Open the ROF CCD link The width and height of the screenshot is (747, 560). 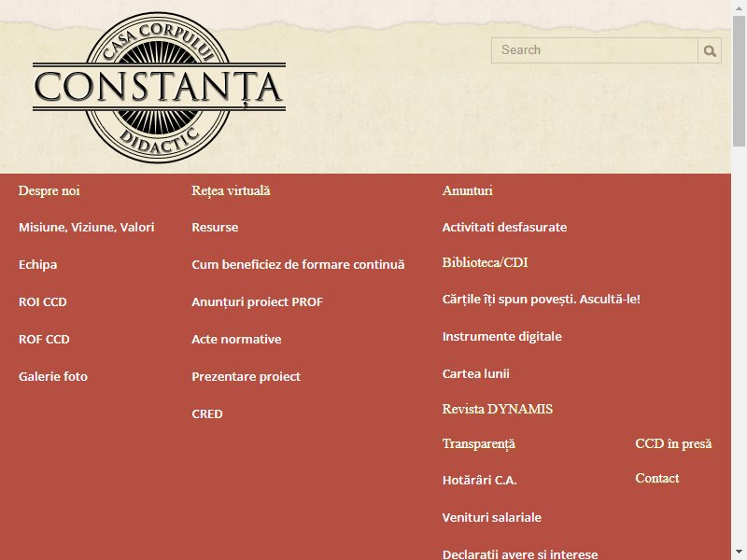[44, 339]
